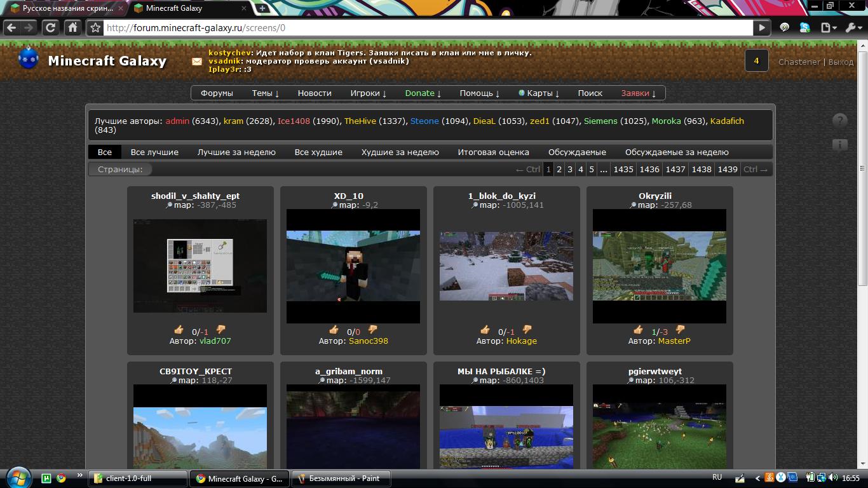This screenshot has height=488, width=868.
Task: Expand the Donate dropdown menu
Action: pos(423,93)
